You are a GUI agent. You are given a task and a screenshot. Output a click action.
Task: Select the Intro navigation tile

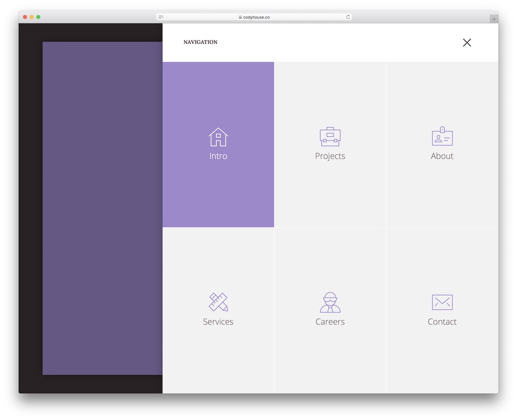tap(218, 144)
